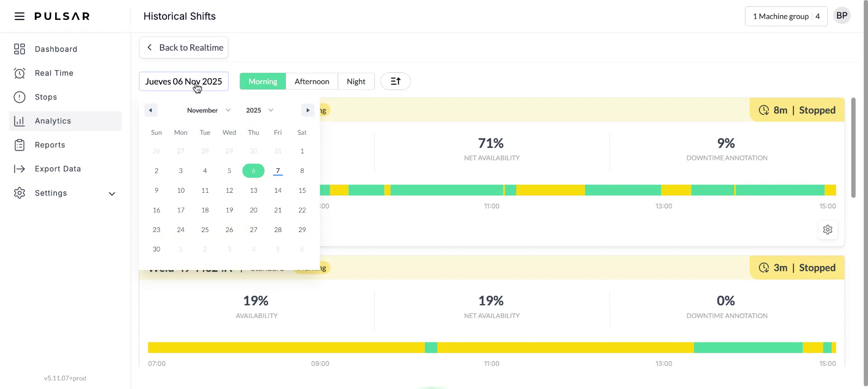Click the Export Data arrow icon
The width and height of the screenshot is (868, 389).
tap(19, 169)
